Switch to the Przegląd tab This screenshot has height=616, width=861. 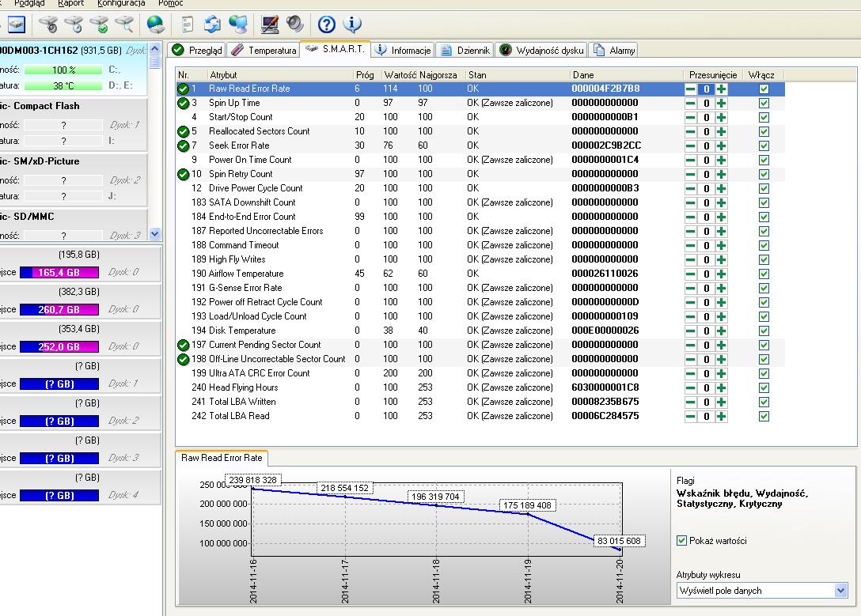[196, 51]
